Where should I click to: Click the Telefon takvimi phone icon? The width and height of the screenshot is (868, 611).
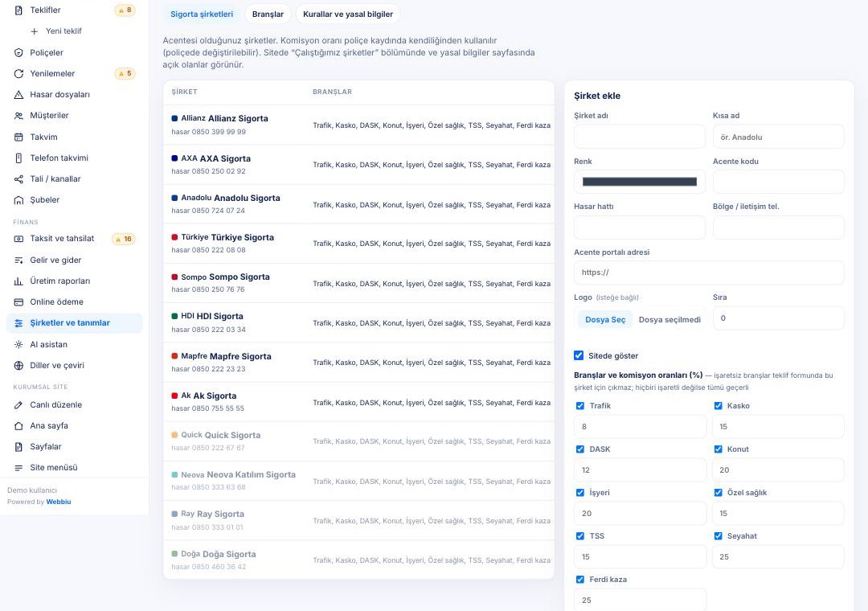pyautogui.click(x=18, y=158)
